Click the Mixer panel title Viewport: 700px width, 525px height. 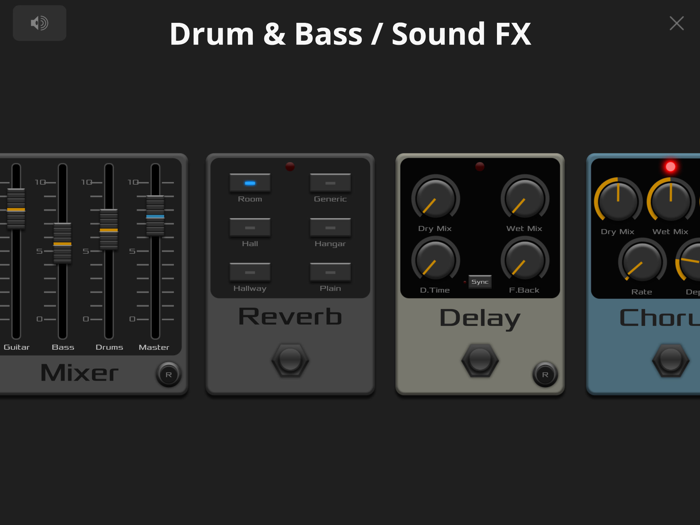point(79,373)
